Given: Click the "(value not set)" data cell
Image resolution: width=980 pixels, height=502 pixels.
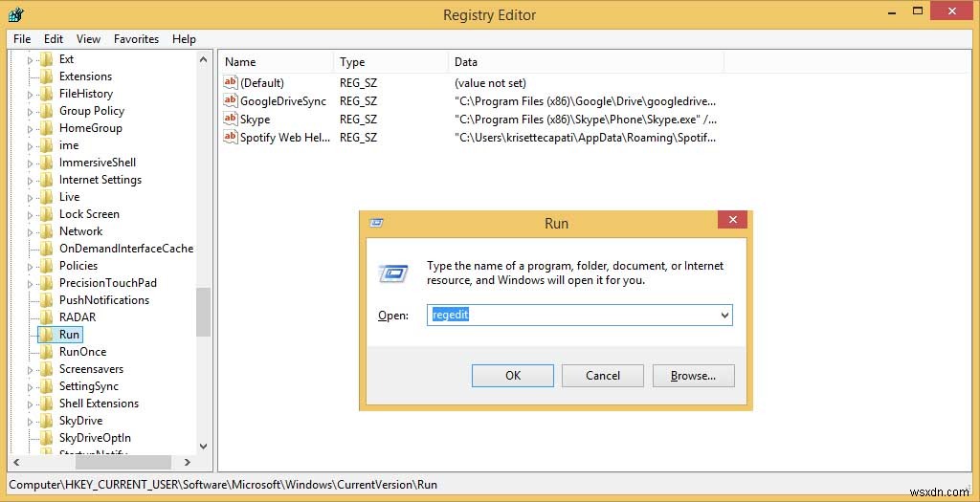Looking at the screenshot, I should click(490, 82).
